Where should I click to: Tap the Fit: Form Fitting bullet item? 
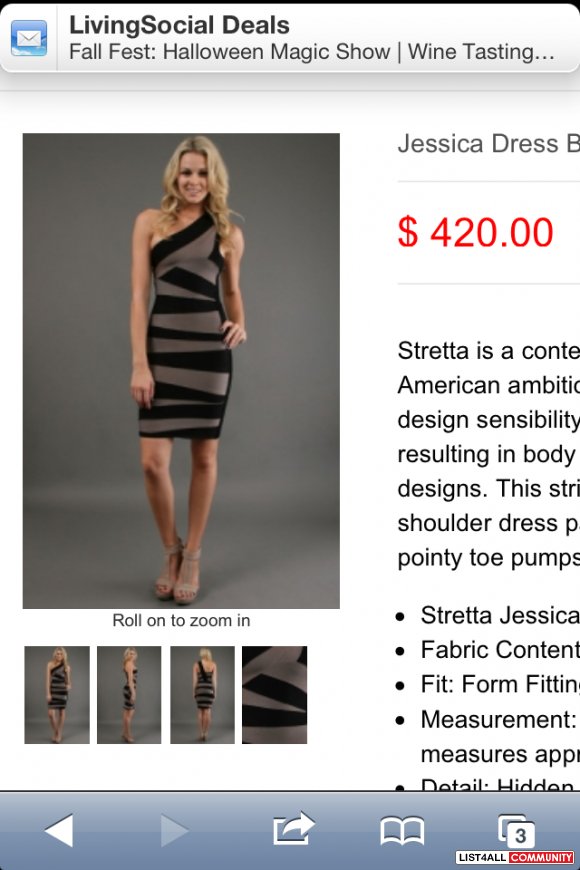[x=500, y=684]
